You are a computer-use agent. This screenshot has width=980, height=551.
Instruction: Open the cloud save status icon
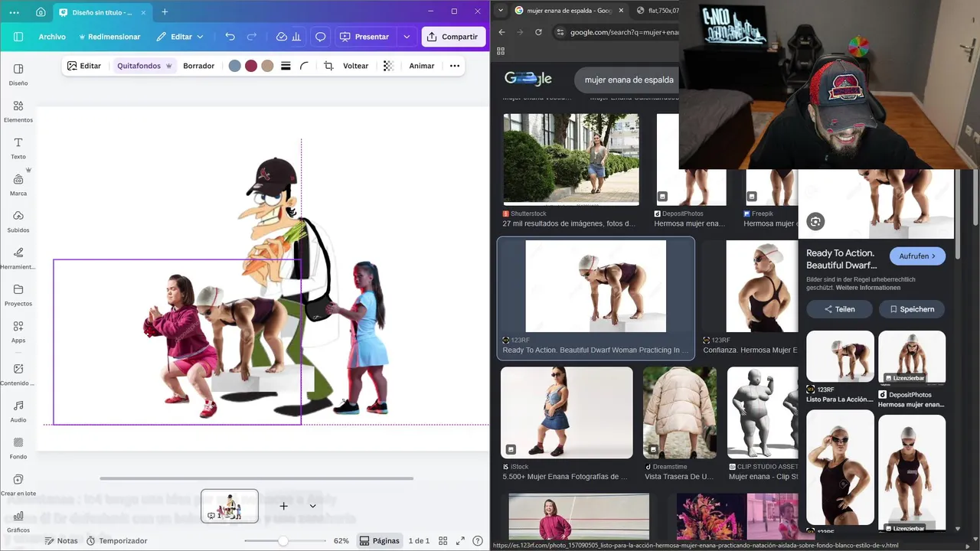click(281, 37)
